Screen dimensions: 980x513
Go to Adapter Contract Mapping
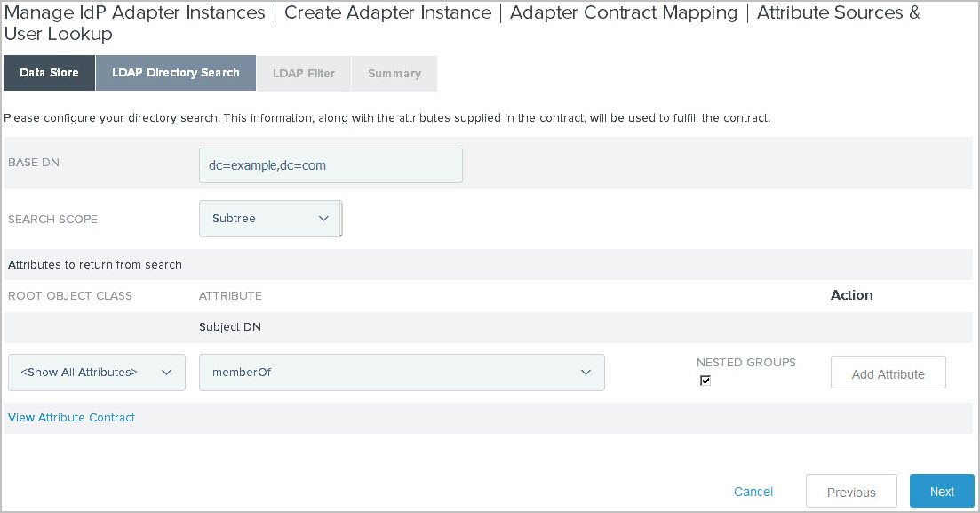tap(623, 12)
